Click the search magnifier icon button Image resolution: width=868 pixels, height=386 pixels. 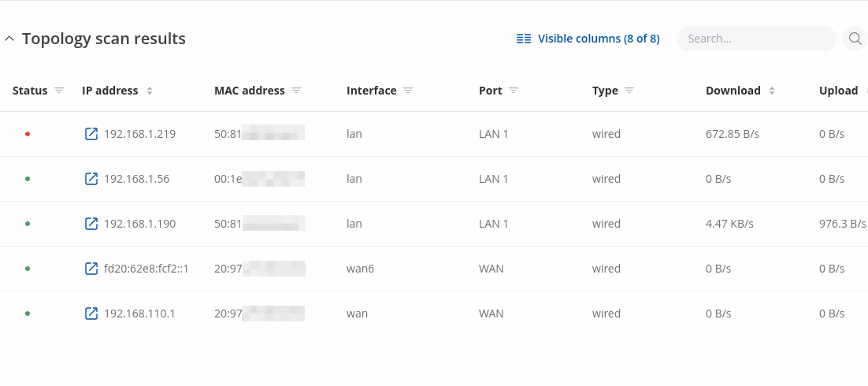[855, 39]
